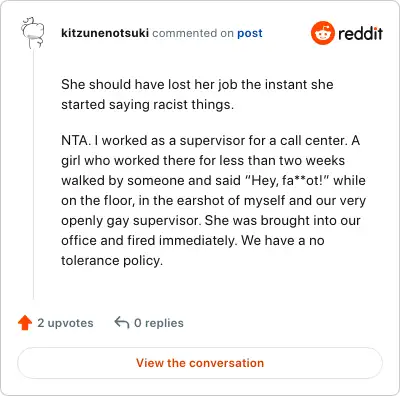400x396 pixels.
Task: Click the line "started saying racist things."
Action: click(147, 105)
